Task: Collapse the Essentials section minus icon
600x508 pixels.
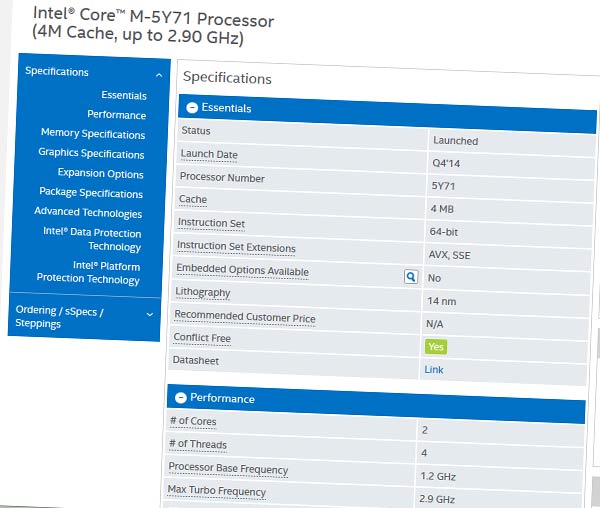Action: coord(192,107)
